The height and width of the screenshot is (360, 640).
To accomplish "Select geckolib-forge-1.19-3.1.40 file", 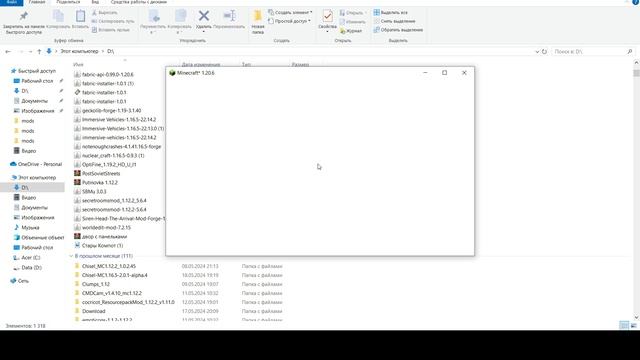I will coord(111,110).
